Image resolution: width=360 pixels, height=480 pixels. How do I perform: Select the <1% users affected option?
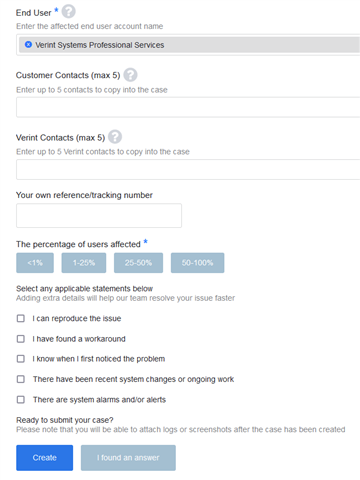(x=35, y=263)
